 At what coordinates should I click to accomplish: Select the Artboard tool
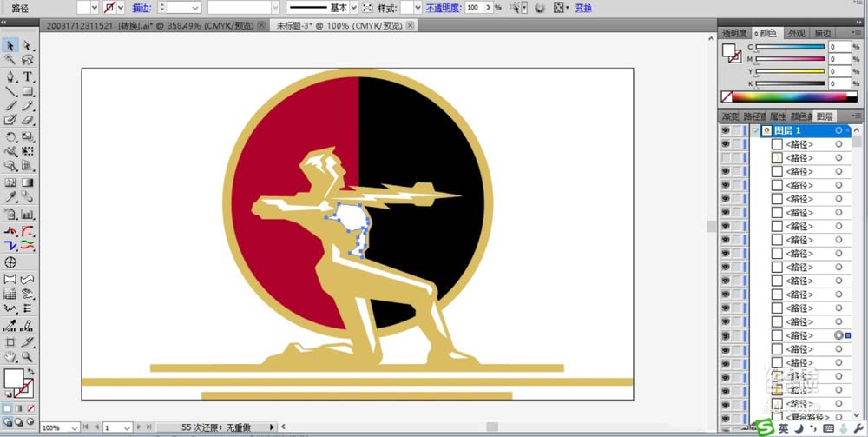[x=10, y=341]
